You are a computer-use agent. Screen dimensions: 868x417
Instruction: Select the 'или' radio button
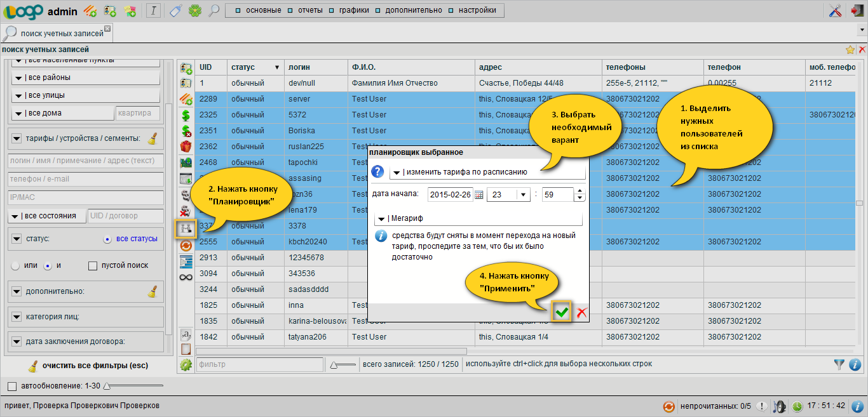tap(15, 265)
